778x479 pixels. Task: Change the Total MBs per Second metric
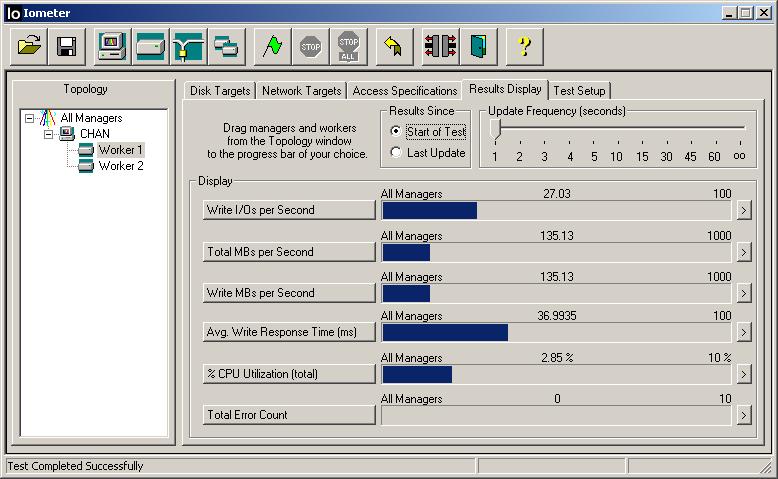click(x=289, y=252)
